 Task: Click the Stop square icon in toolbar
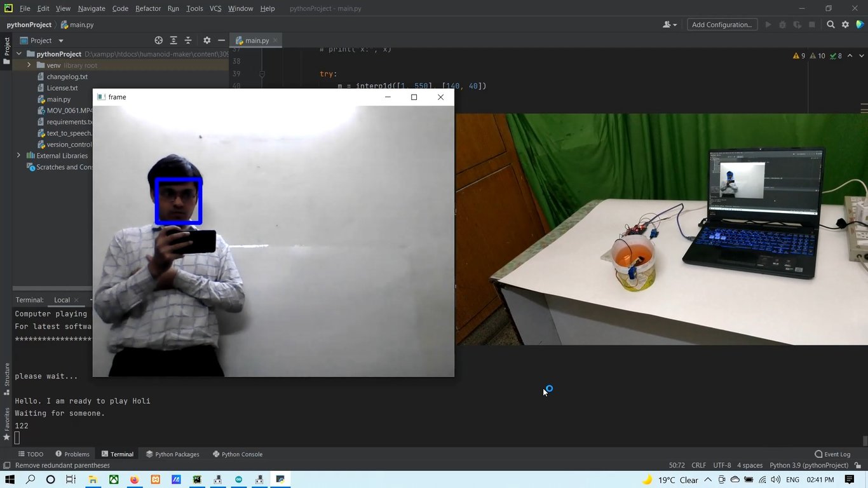pyautogui.click(x=811, y=25)
